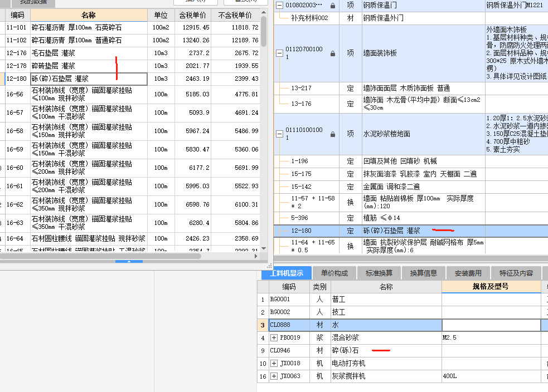Click the 类别 header in materials table

pyautogui.click(x=320, y=287)
